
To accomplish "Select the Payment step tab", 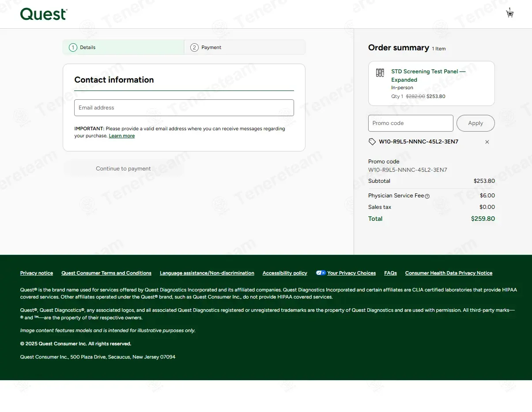I will pyautogui.click(x=244, y=47).
